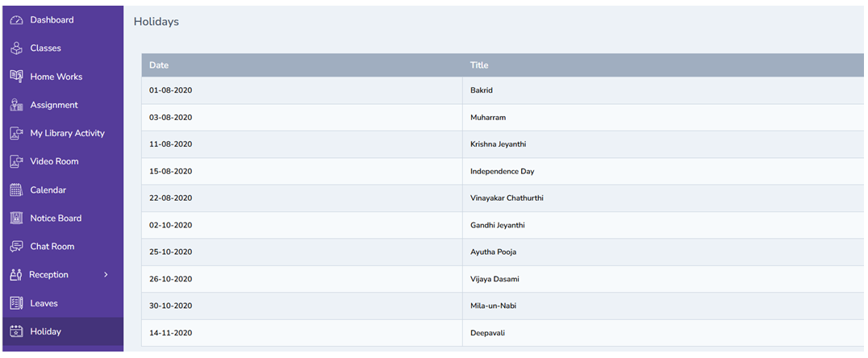Click the Gandhi Jeyanthi row
Image resolution: width=868 pixels, height=358 pixels.
click(497, 226)
